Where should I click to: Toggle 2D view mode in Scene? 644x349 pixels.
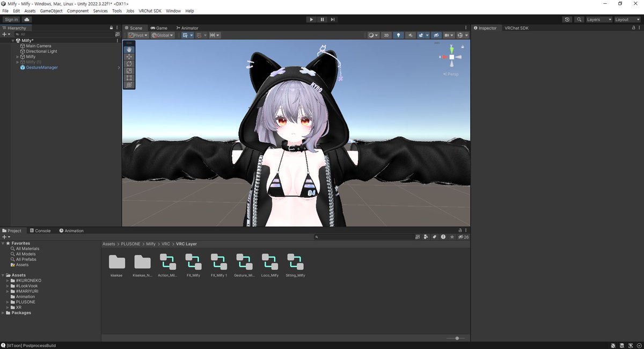(386, 35)
